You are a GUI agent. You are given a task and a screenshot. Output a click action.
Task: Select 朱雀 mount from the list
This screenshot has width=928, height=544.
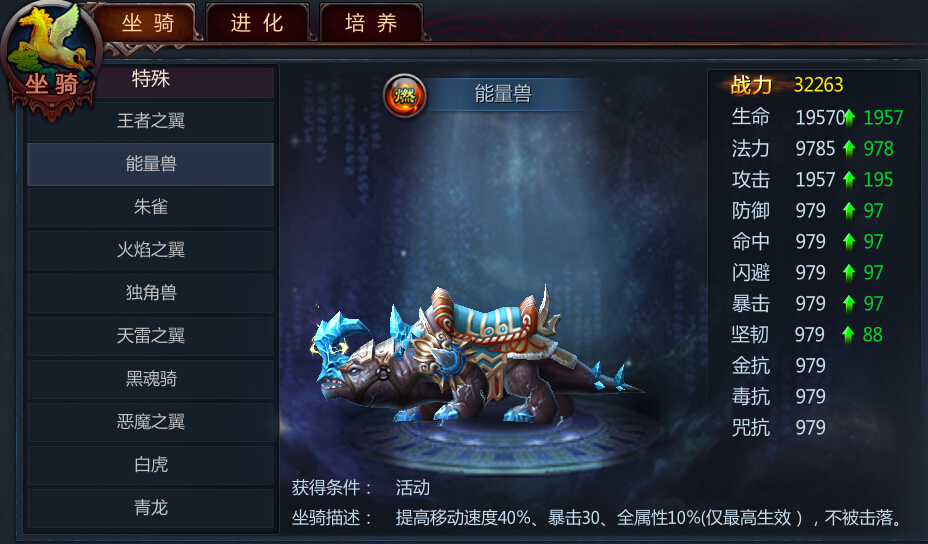[x=150, y=207]
